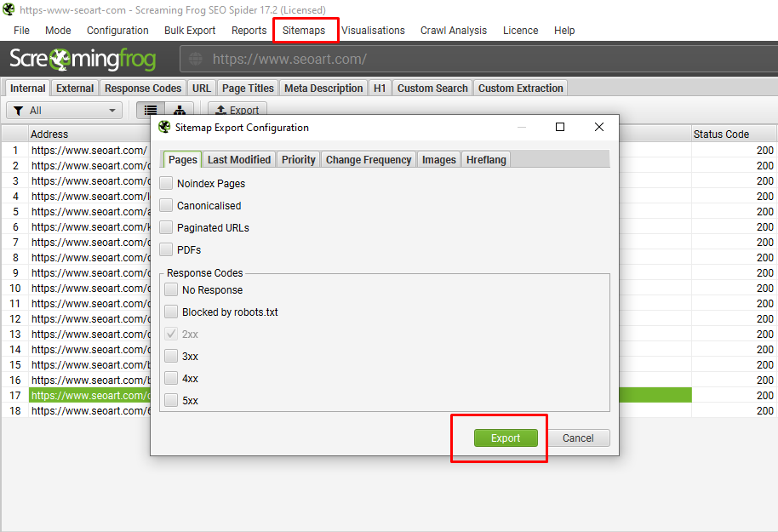
Task: Click the Export icon on the crawl toolbar
Action: tap(237, 110)
